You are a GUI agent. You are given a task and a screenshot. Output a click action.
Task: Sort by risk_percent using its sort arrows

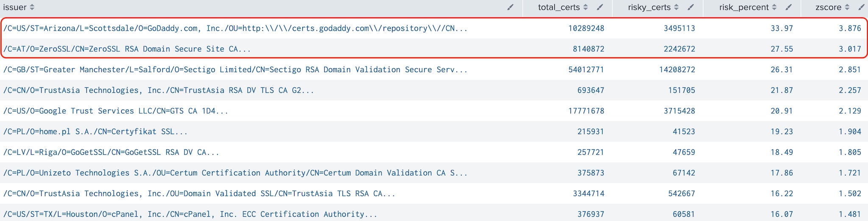click(774, 7)
